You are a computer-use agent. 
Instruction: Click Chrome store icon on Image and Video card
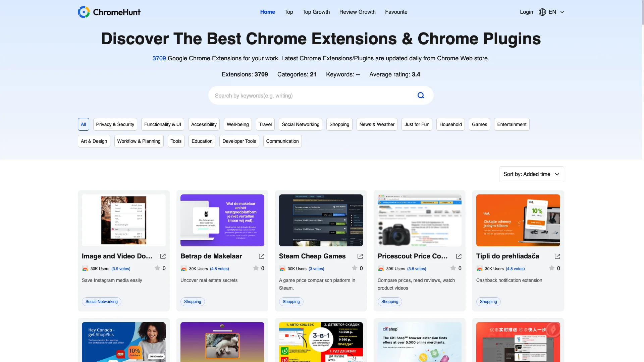85,269
